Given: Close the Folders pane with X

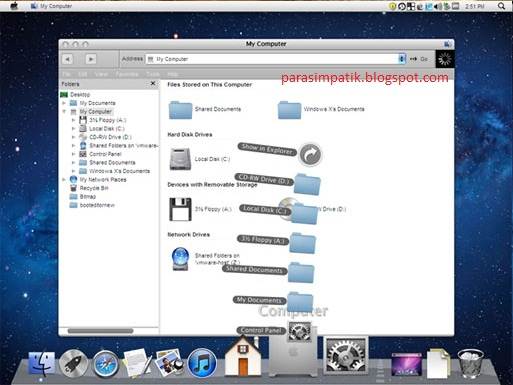Looking at the screenshot, I should [153, 83].
